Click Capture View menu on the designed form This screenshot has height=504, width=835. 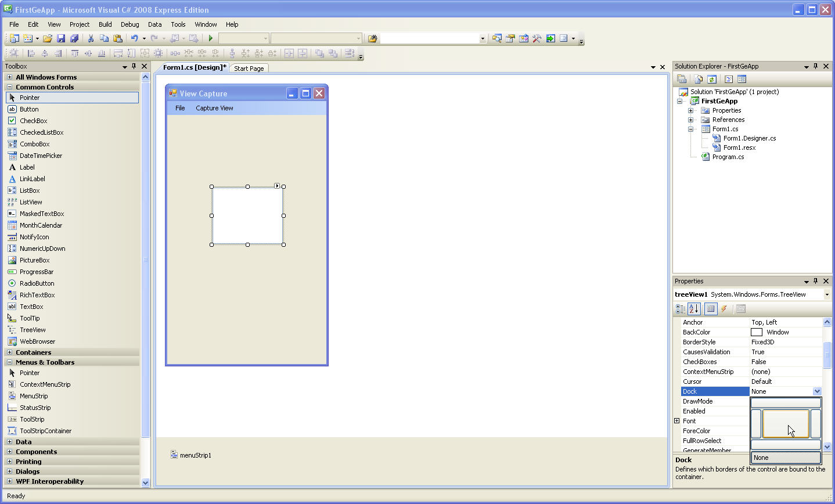coord(214,108)
